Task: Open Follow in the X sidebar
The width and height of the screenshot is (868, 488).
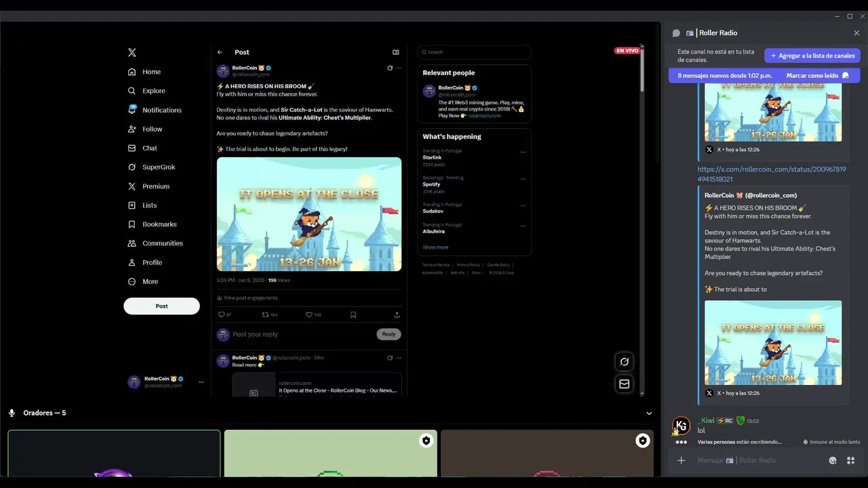Action: click(145, 129)
